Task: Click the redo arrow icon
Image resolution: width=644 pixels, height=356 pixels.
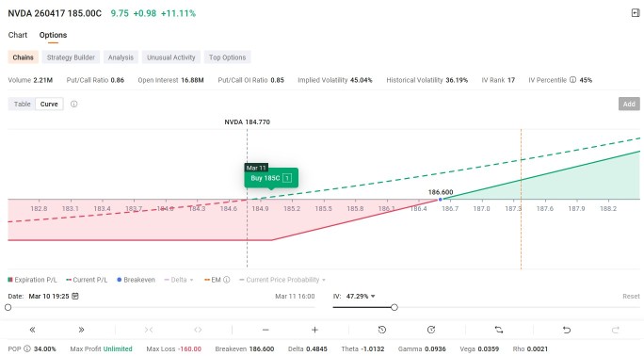Action: pos(615,330)
